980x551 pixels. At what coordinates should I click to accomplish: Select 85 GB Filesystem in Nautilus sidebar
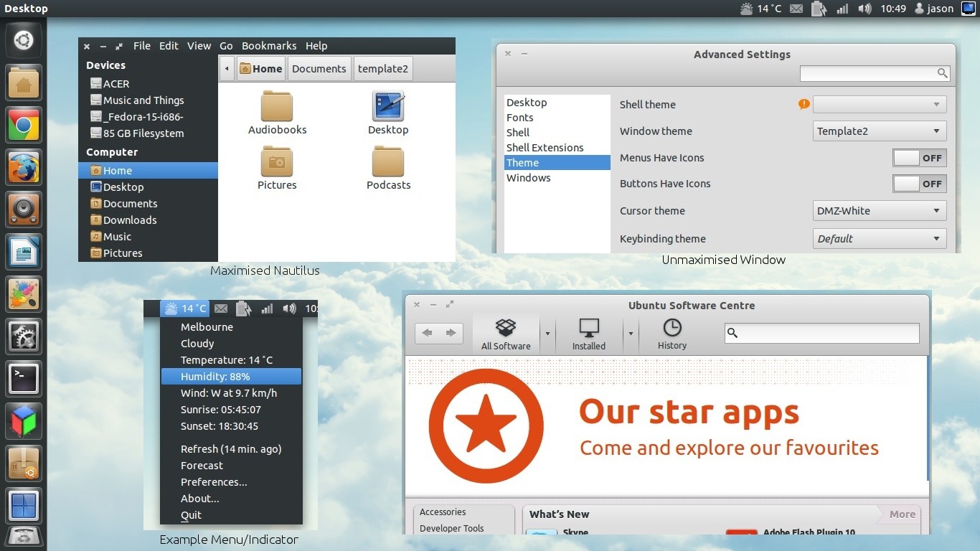(148, 133)
